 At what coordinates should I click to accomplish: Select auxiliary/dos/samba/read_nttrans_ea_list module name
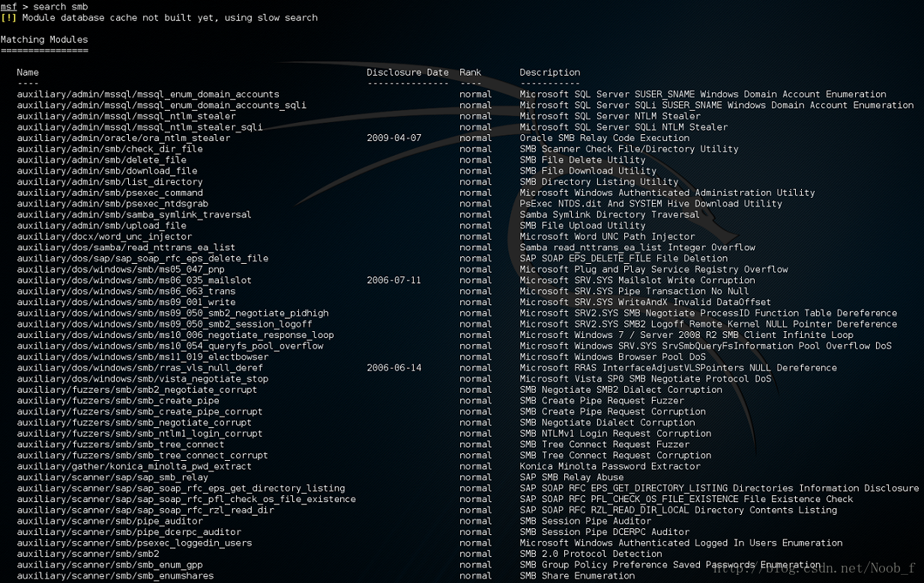click(127, 247)
